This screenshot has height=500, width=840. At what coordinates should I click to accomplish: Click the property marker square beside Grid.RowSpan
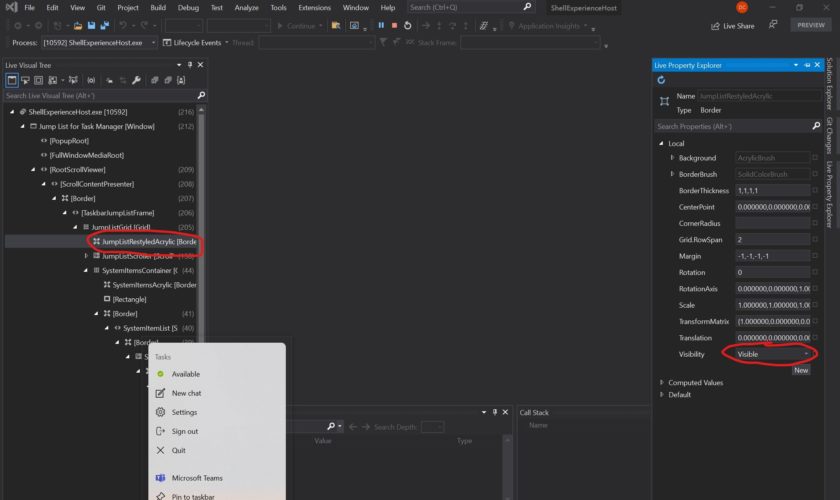[815, 239]
